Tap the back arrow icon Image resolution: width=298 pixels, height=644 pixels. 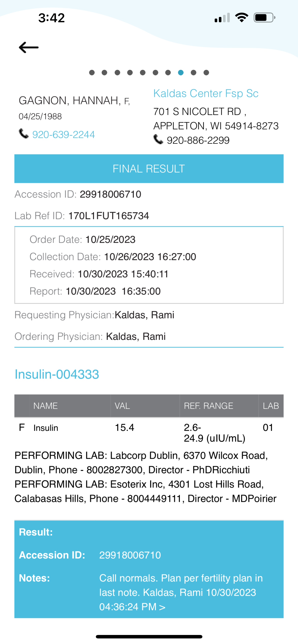29,47
